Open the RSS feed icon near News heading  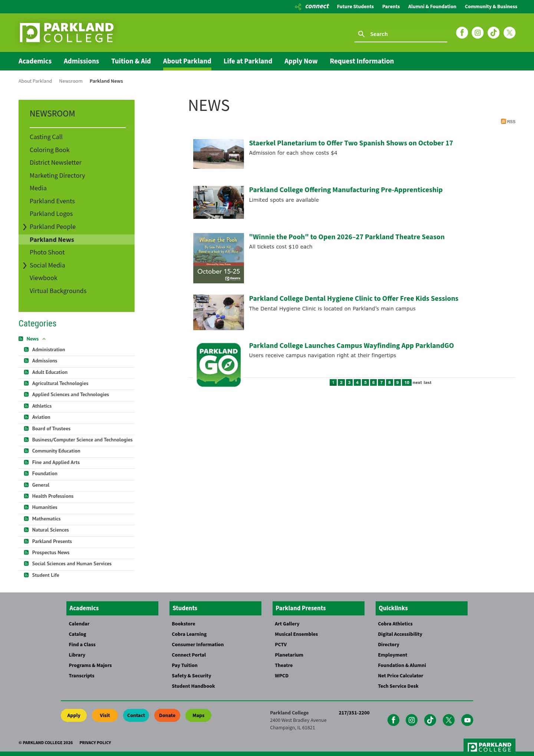coord(503,121)
